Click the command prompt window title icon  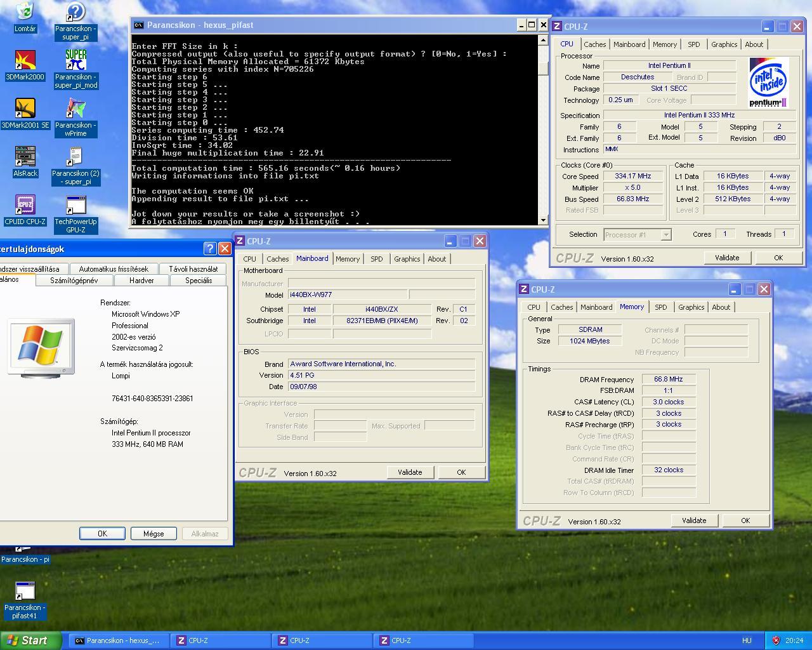[x=138, y=25]
